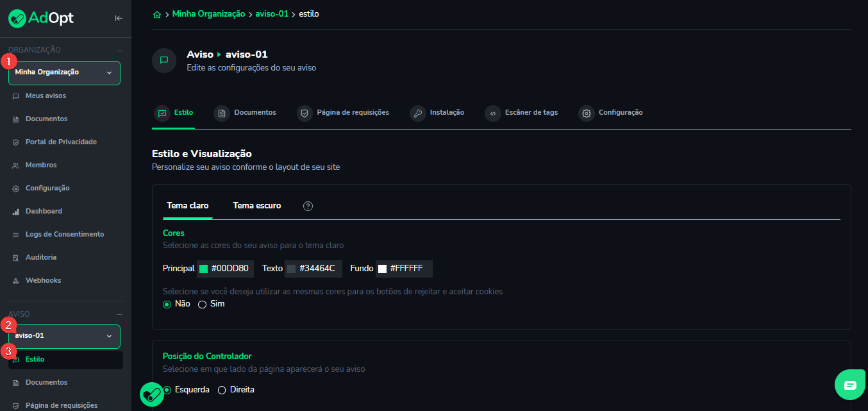The image size is (868, 411).
Task: Click the floating AdOpt controller badge
Action: 152,394
